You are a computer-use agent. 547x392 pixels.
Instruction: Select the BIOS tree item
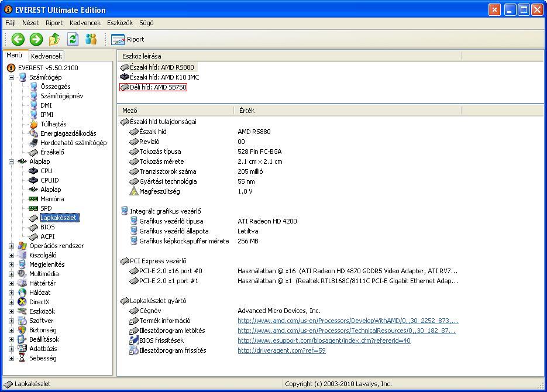pos(47,227)
